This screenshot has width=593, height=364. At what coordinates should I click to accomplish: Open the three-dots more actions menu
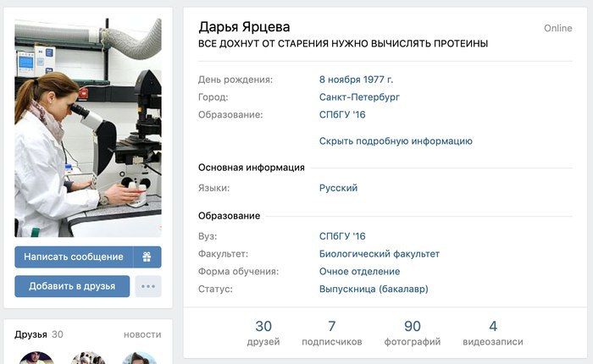[x=148, y=286]
